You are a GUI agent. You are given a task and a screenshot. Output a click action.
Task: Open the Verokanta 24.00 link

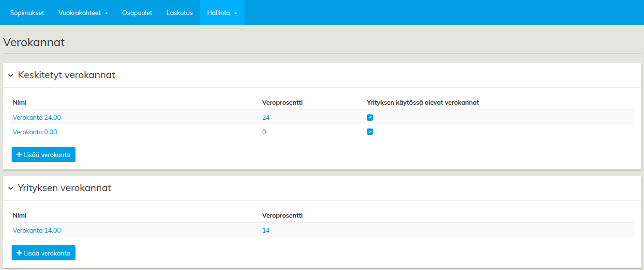point(37,117)
